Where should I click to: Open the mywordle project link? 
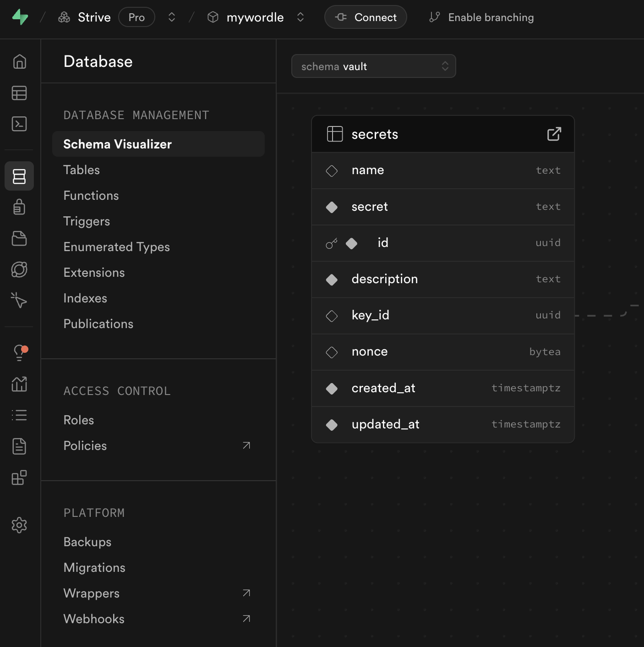coord(246,17)
